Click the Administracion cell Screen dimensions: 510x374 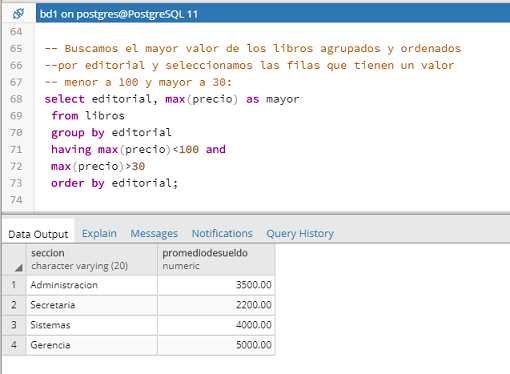point(92,285)
